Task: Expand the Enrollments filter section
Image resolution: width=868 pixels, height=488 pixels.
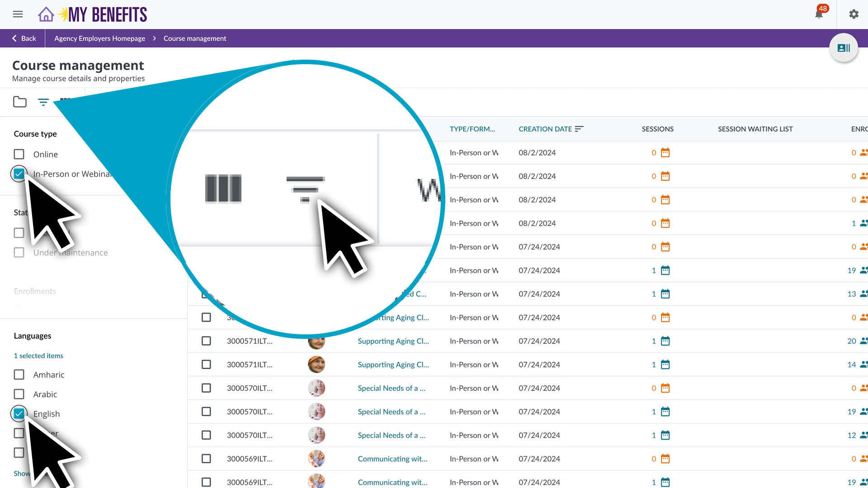Action: (x=35, y=291)
